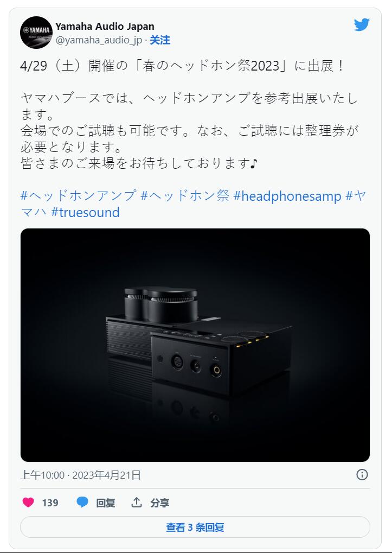
Task: Open the #truesound hashtag
Action: pos(85,212)
